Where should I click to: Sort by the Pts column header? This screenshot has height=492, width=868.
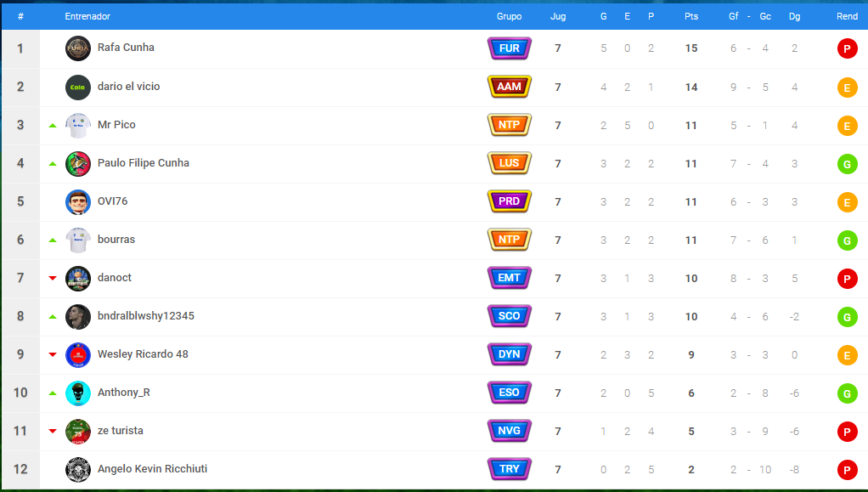[690, 17]
